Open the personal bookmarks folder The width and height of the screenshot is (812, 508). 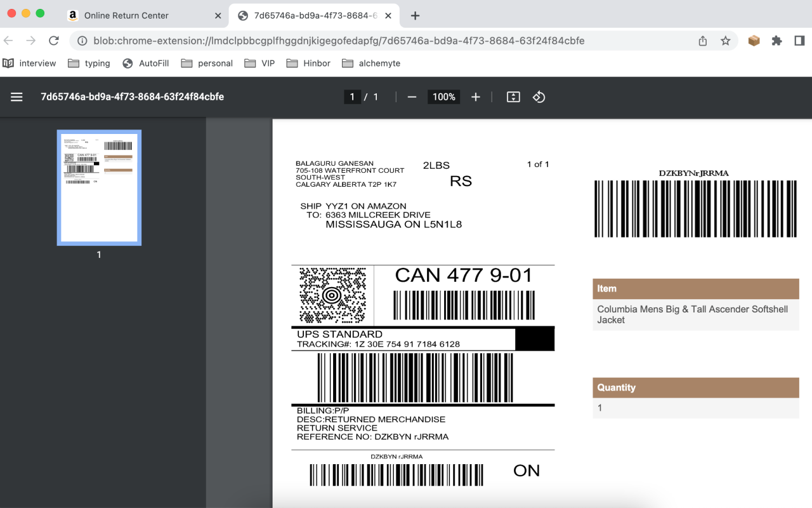point(207,63)
